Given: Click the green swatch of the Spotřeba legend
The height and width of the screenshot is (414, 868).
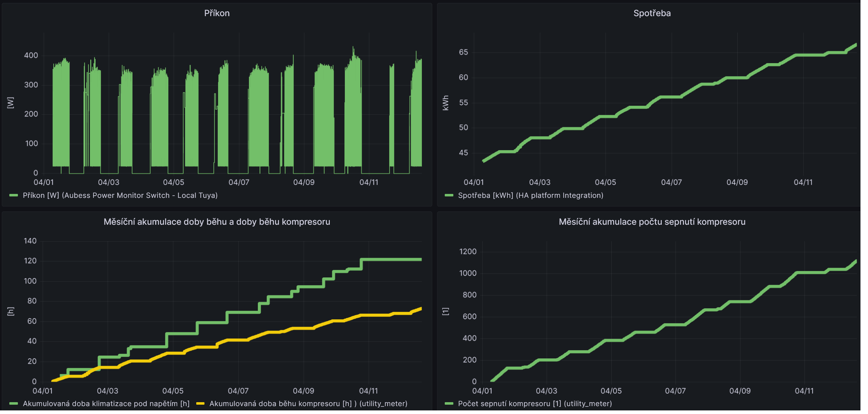Looking at the screenshot, I should click(x=449, y=195).
